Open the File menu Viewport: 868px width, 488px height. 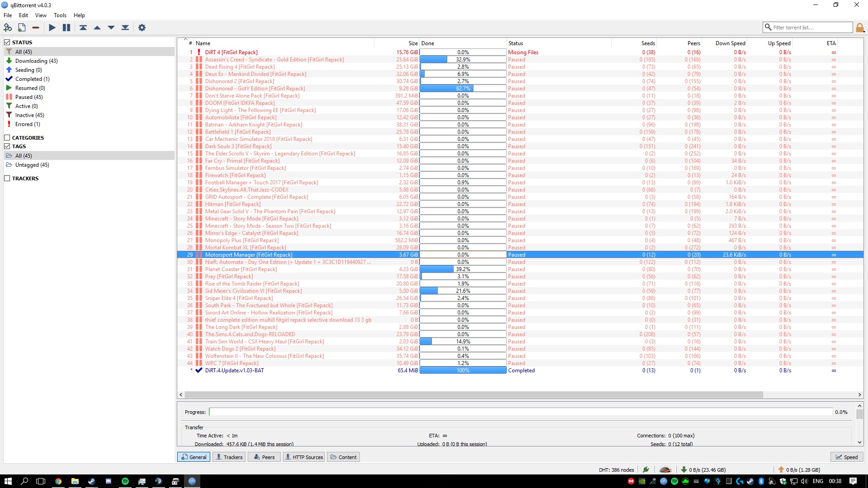click(x=8, y=15)
